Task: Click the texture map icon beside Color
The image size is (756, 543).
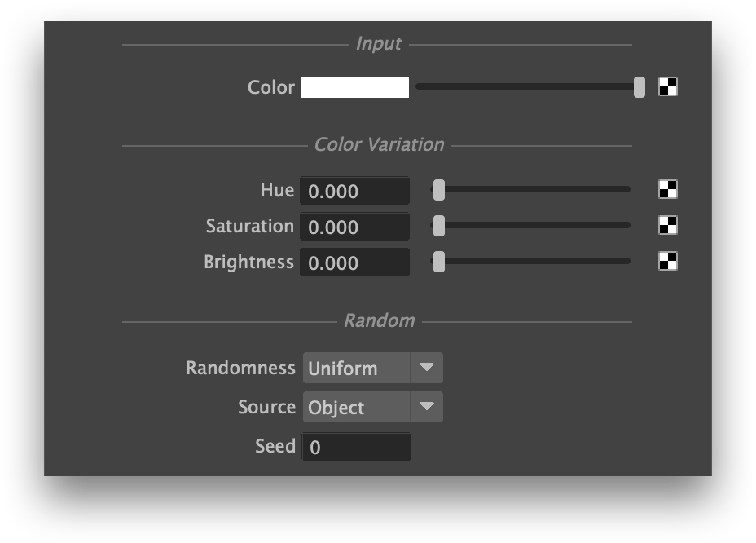Action: [668, 86]
